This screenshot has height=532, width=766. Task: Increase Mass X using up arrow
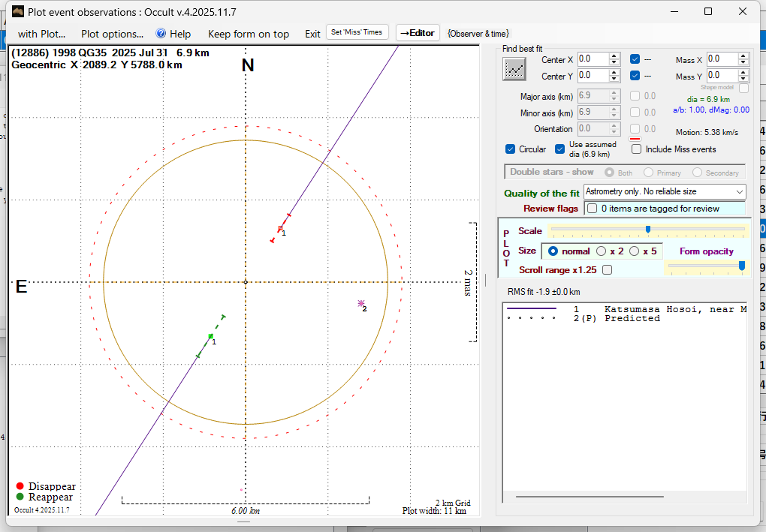(743, 56)
